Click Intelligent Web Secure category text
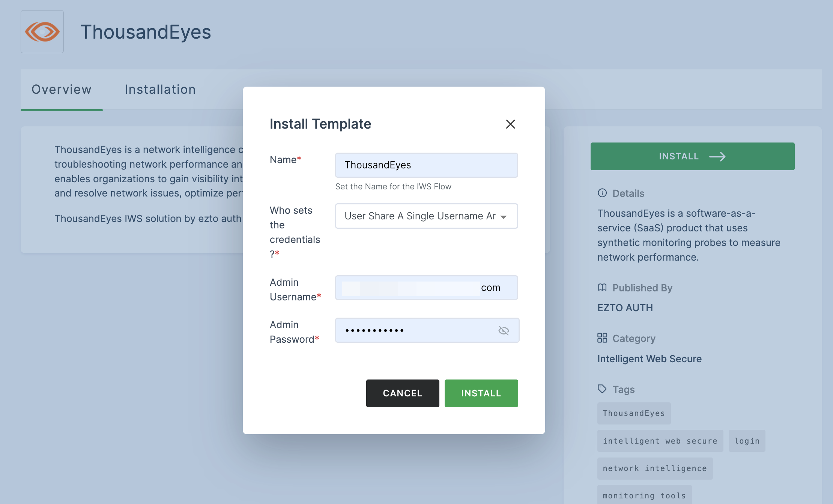The height and width of the screenshot is (504, 833). coord(650,359)
